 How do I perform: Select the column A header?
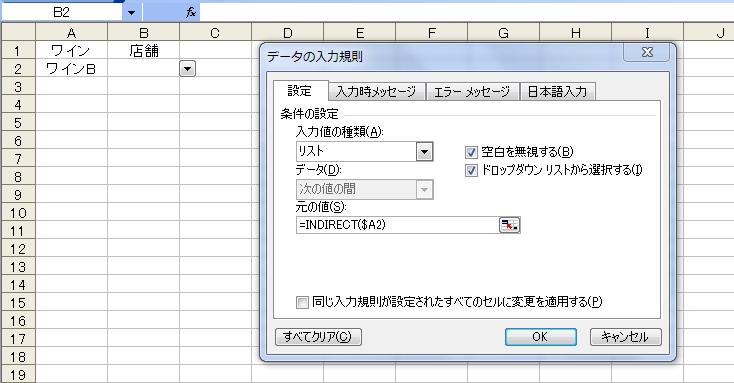[x=72, y=33]
